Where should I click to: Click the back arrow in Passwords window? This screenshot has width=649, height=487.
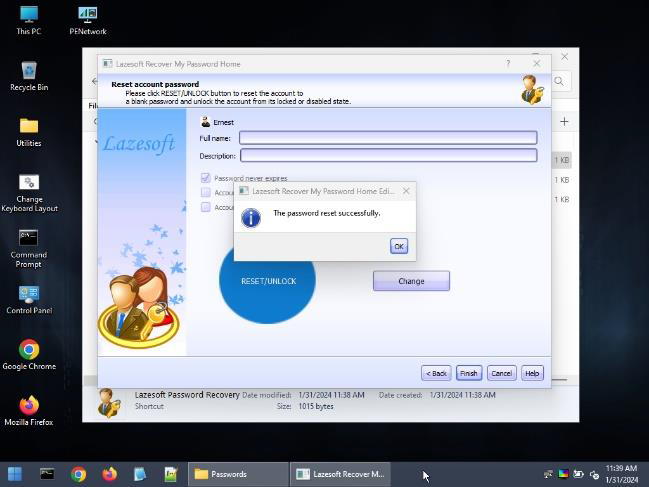[94, 81]
